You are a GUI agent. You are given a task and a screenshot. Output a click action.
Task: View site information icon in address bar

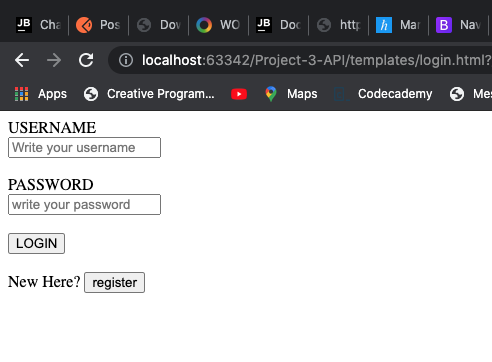coord(126,60)
